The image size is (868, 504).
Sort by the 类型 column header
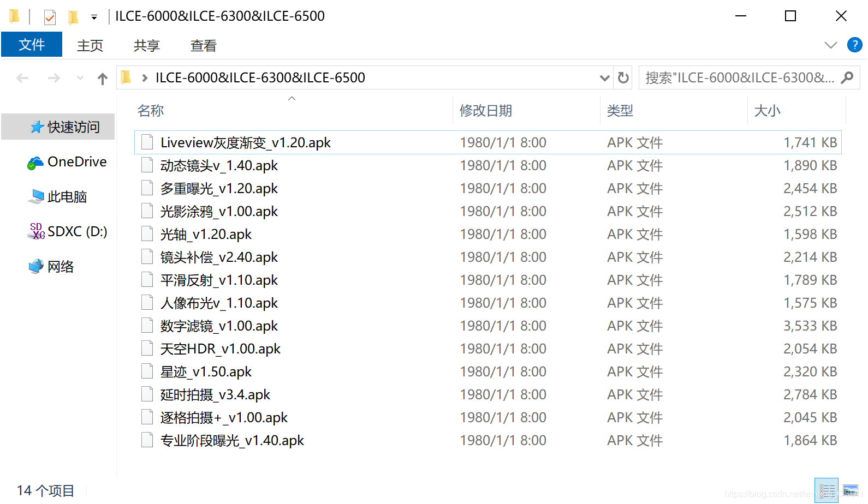pos(620,111)
